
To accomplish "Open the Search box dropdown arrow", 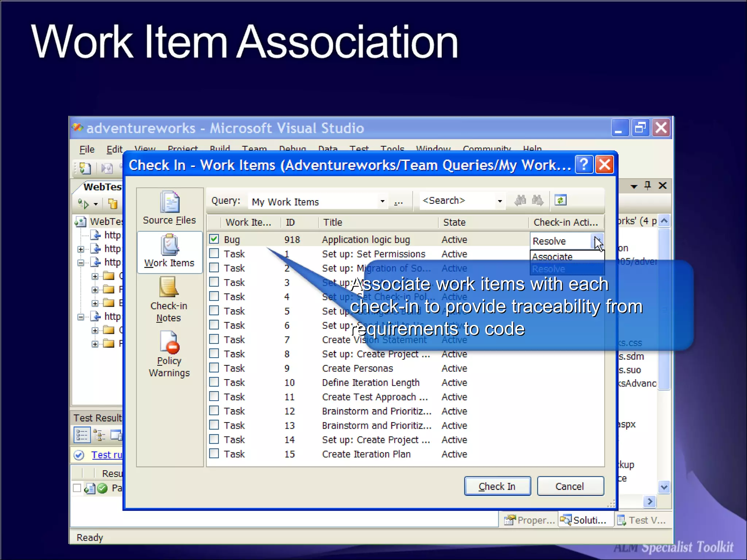I will 500,201.
